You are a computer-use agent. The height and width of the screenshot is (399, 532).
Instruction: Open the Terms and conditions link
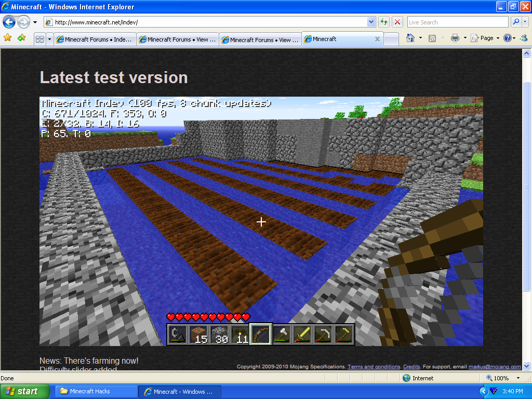(374, 366)
